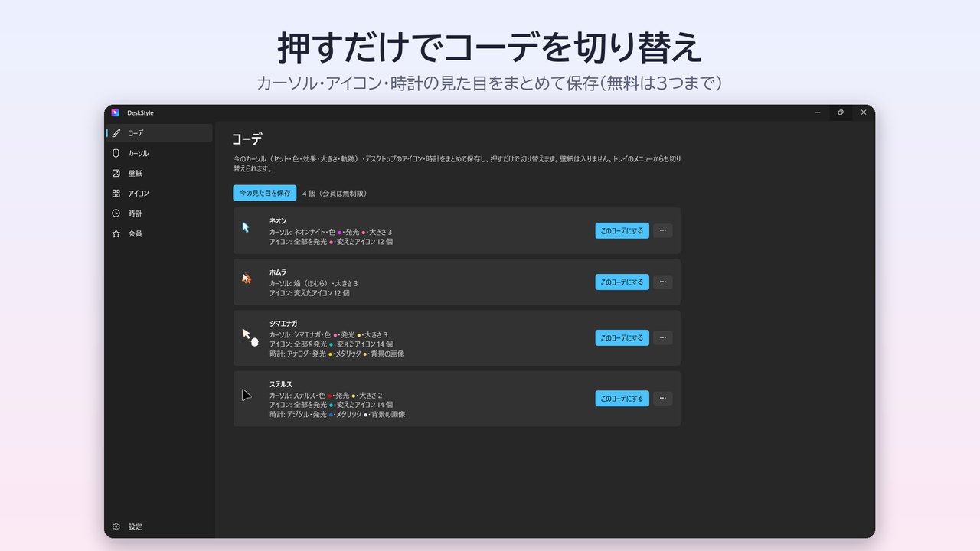
Task: Apply the ステルス outfit with このコーデにする
Action: 622,399
